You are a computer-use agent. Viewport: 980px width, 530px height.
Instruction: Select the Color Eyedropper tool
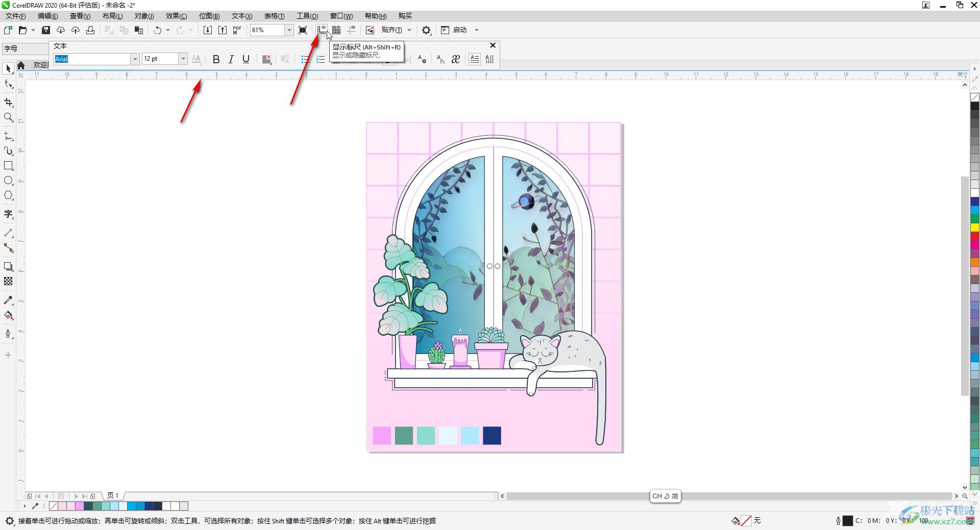[8, 300]
